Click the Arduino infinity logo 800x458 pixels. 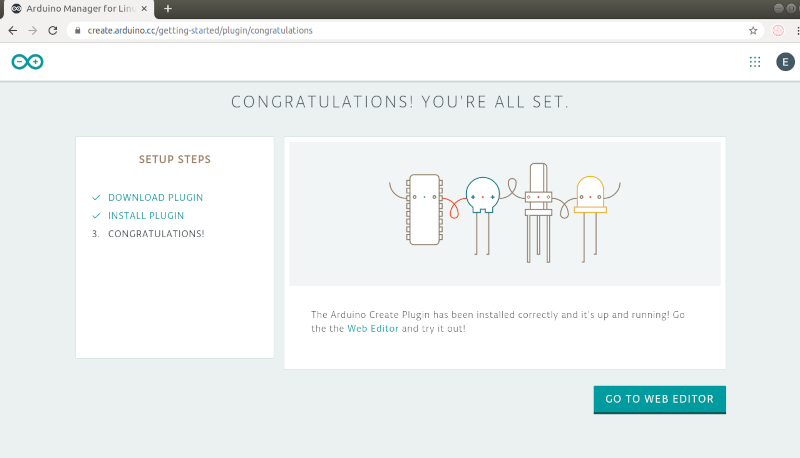[28, 62]
